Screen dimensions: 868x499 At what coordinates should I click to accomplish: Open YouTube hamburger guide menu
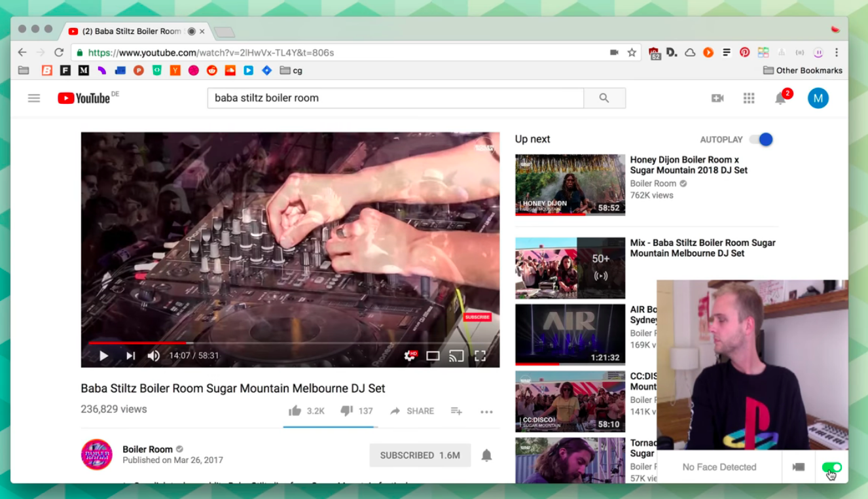[x=34, y=98]
